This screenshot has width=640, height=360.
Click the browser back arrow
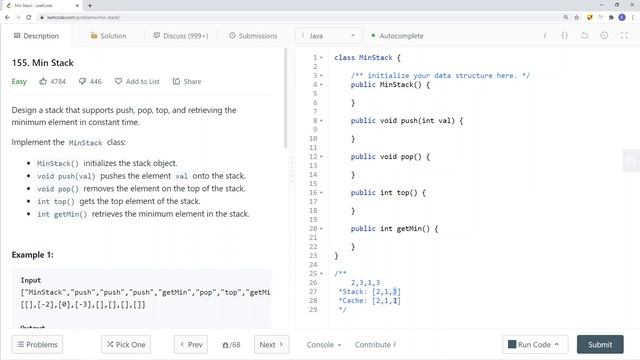7,18
